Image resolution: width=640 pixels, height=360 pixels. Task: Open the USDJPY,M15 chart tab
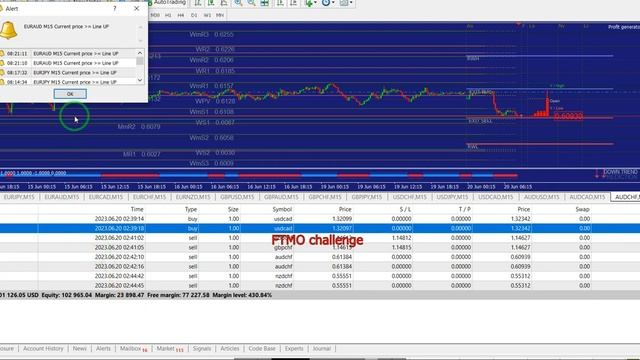pyautogui.click(x=452, y=197)
